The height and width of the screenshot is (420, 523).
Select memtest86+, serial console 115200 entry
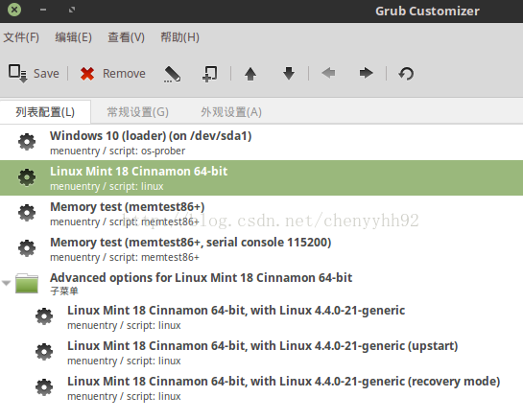(261, 248)
